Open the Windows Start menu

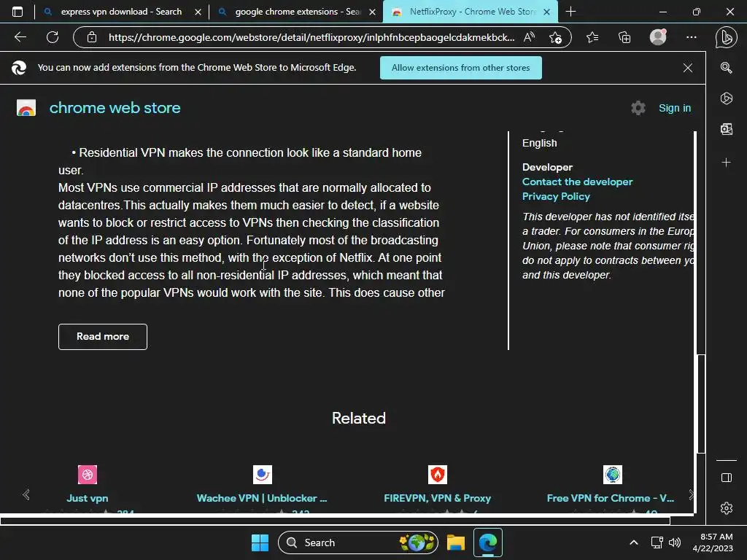[260, 542]
